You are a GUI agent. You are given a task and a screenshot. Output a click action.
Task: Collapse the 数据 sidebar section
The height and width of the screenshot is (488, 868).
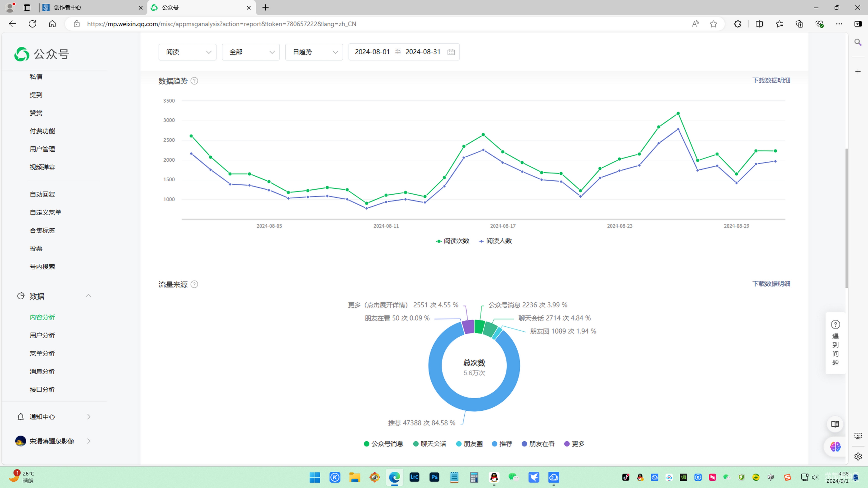click(x=88, y=296)
